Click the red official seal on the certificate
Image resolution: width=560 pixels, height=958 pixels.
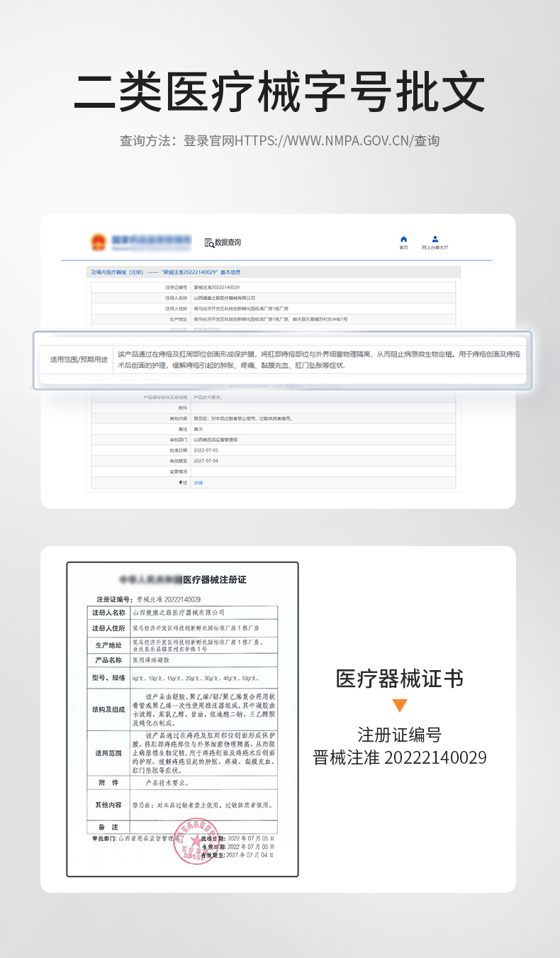[x=196, y=841]
